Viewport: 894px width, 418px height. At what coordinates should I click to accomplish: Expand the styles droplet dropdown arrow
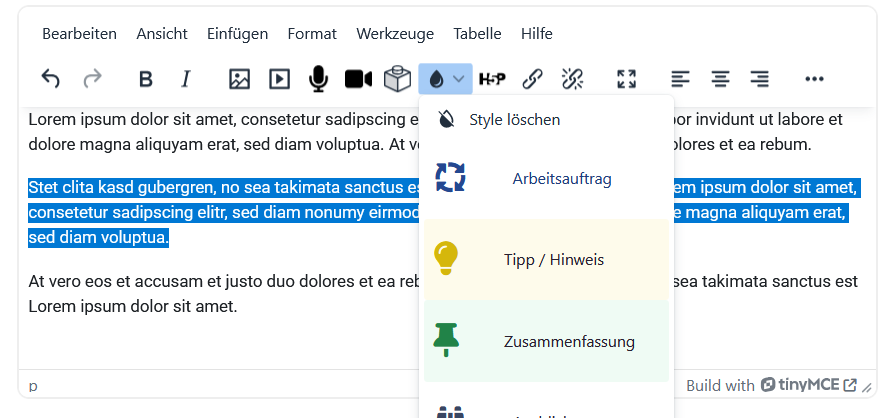(x=458, y=78)
